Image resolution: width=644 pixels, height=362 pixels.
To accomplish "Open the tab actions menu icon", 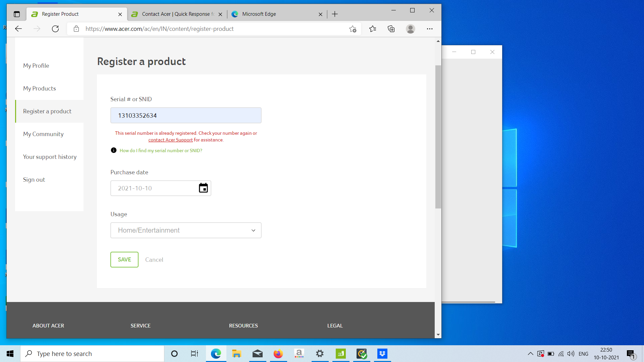I will click(x=17, y=14).
